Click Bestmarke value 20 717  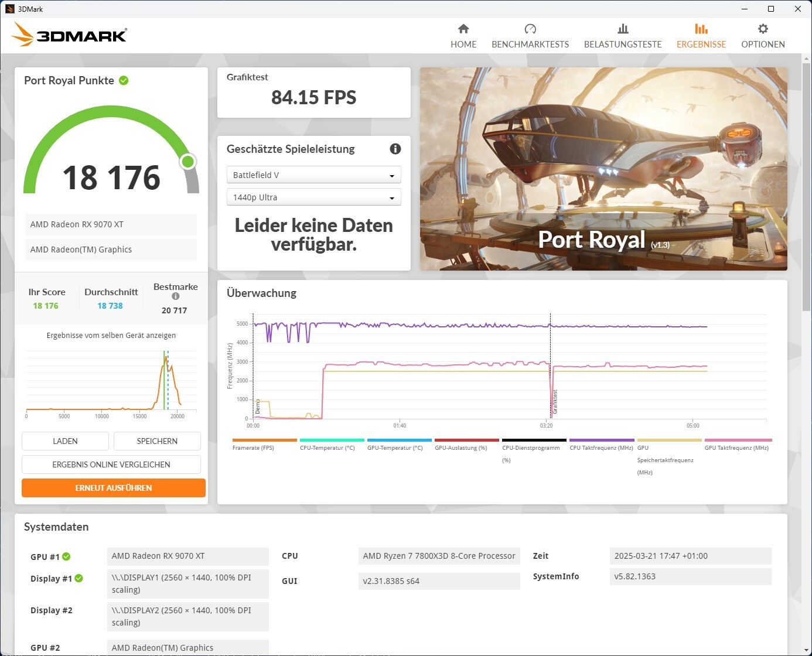coord(175,310)
